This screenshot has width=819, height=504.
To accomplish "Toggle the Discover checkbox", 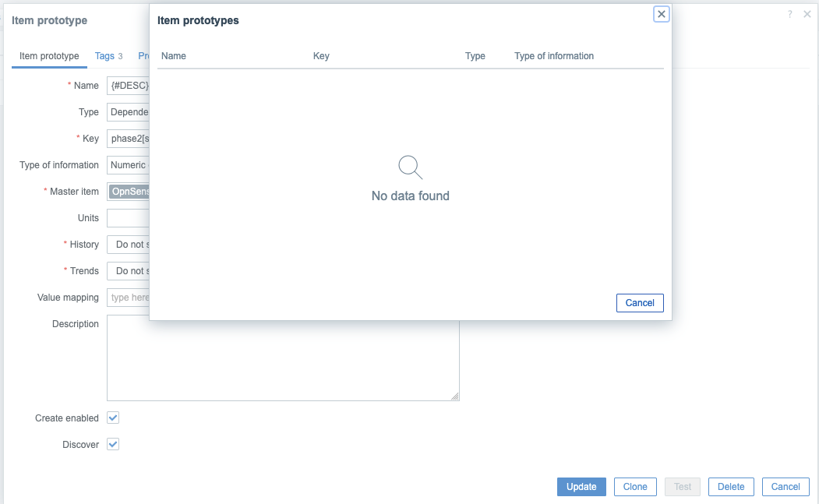I will coord(113,445).
